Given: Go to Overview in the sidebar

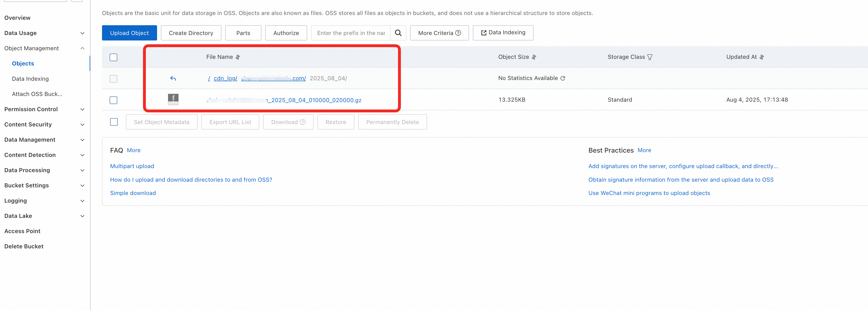Looking at the screenshot, I should click(x=18, y=18).
